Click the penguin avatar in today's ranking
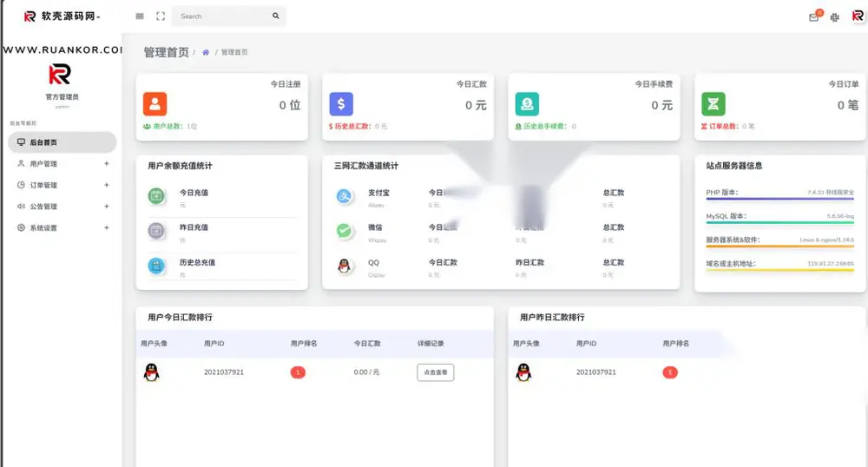This screenshot has height=467, width=868. (152, 372)
